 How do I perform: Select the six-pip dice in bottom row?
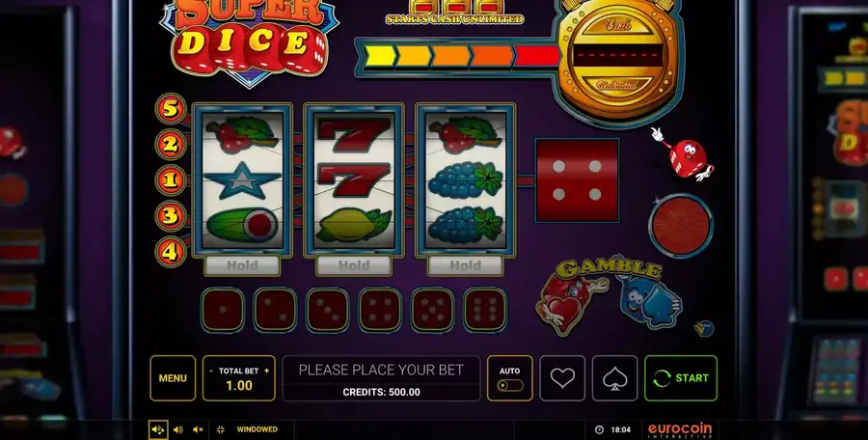click(485, 310)
